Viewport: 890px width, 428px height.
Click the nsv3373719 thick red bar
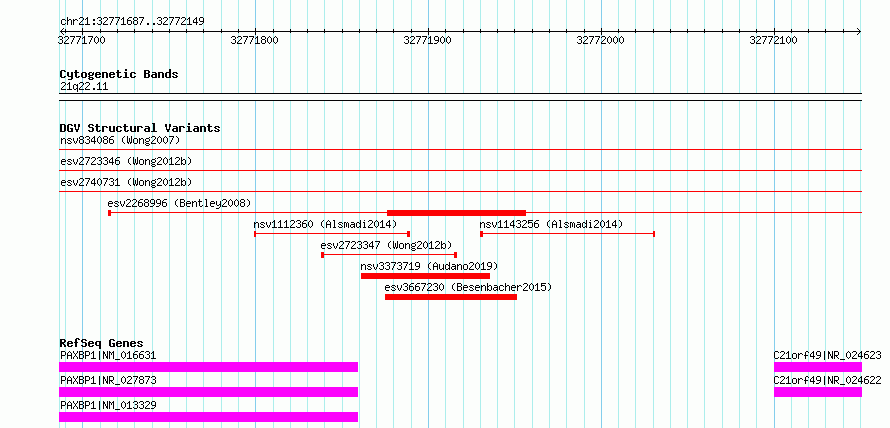[x=425, y=276]
